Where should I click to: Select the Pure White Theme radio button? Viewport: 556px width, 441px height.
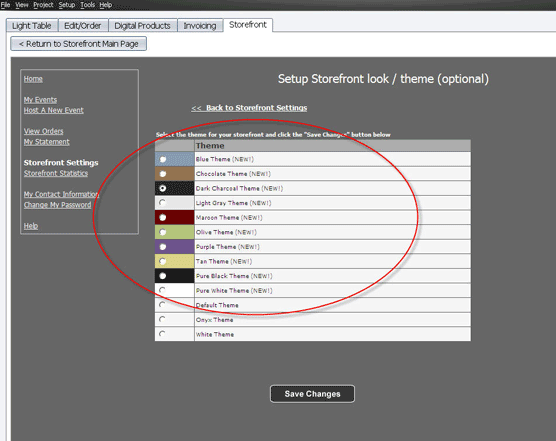[x=162, y=290]
